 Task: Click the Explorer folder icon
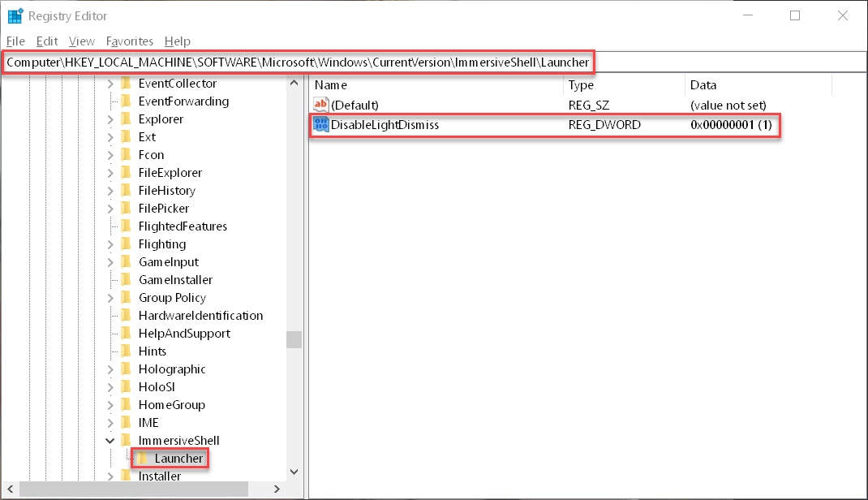(127, 119)
